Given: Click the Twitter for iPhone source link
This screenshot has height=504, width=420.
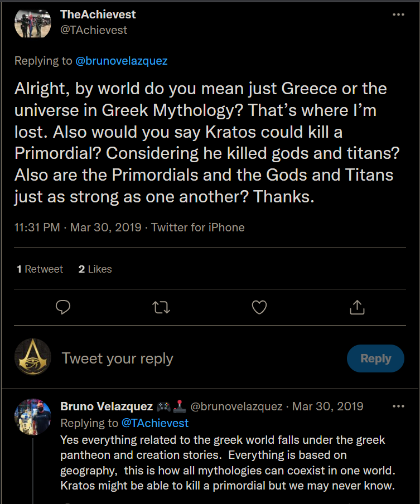Looking at the screenshot, I should point(198,227).
